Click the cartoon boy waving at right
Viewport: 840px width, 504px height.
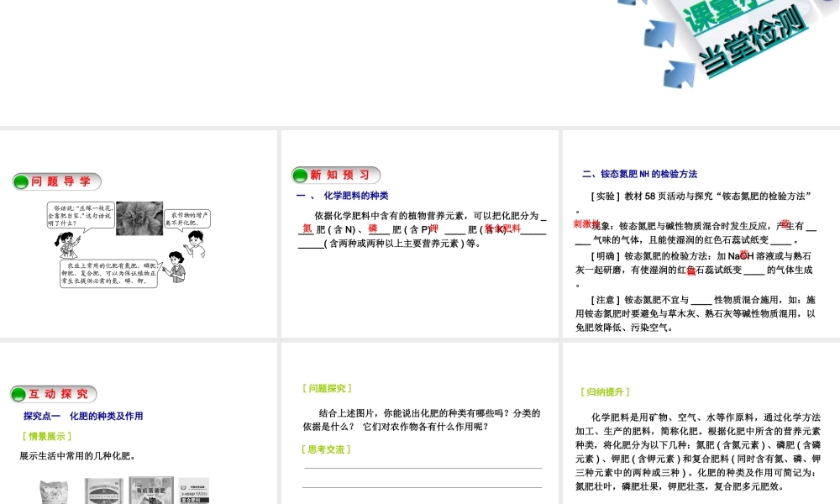195,244
